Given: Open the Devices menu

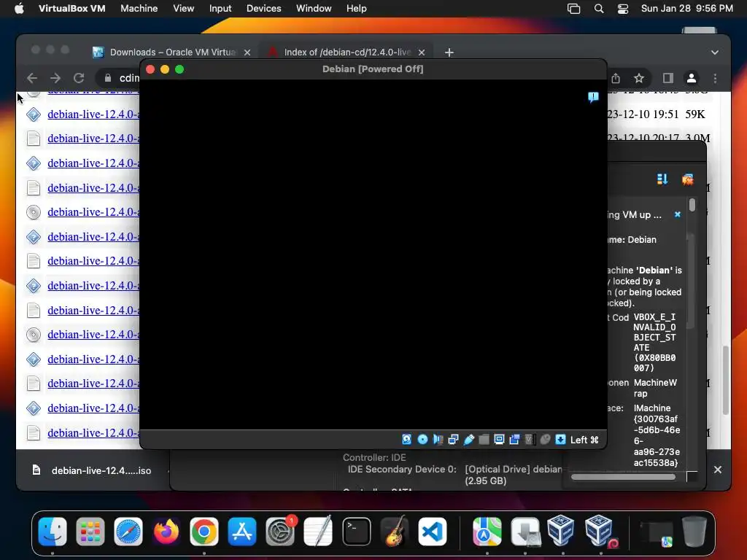Looking at the screenshot, I should coord(264,9).
